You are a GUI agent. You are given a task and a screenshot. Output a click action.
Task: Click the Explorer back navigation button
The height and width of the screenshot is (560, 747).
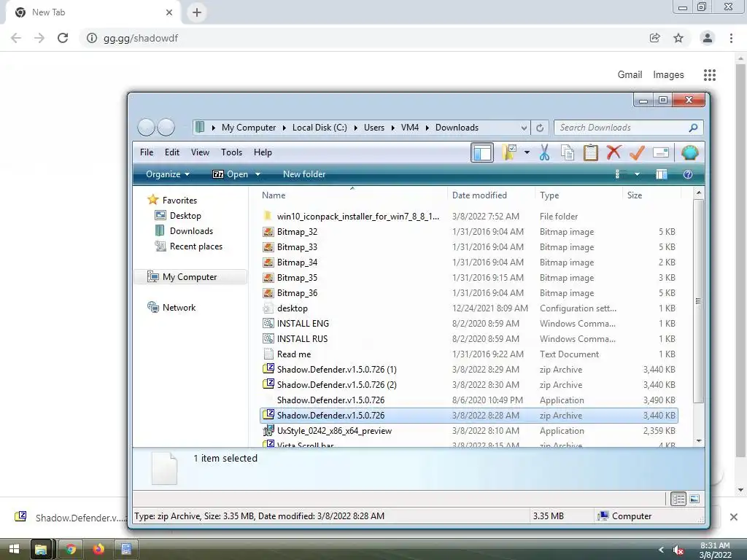146,127
